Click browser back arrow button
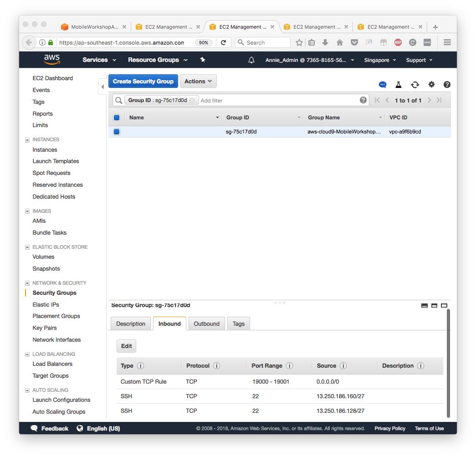Image resolution: width=476 pixels, height=457 pixels. (29, 42)
